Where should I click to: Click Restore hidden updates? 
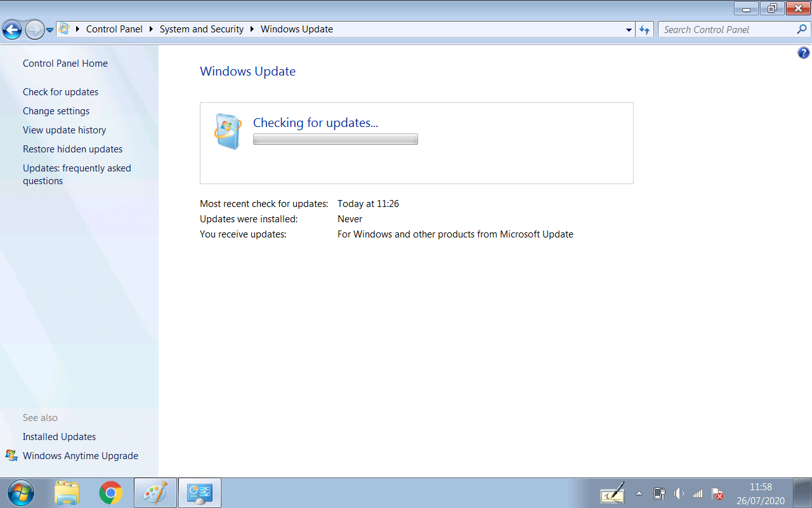72,149
